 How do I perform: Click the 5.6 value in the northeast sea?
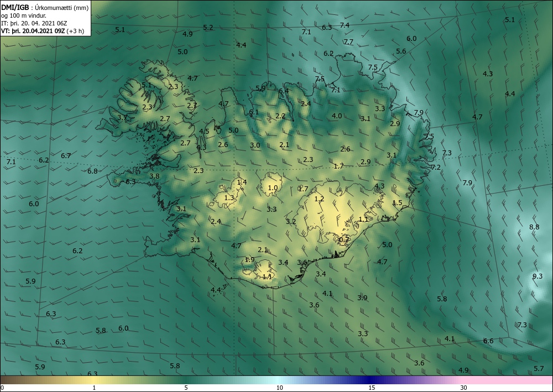click(401, 51)
